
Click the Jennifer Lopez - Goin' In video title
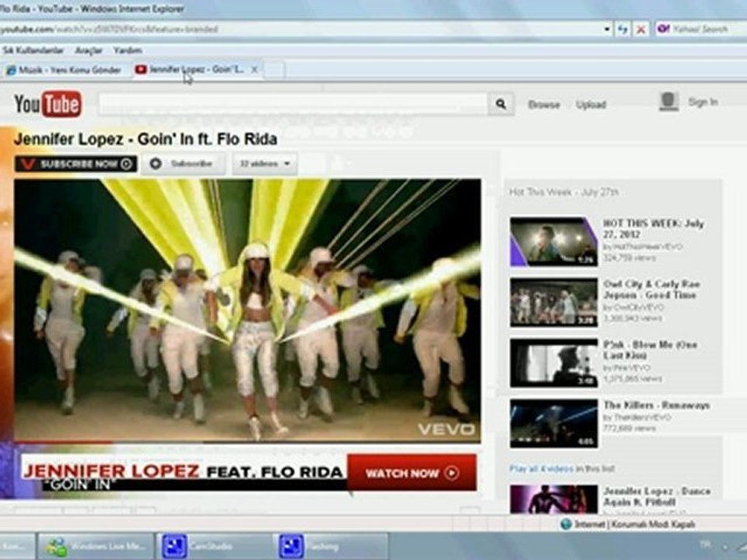(146, 139)
